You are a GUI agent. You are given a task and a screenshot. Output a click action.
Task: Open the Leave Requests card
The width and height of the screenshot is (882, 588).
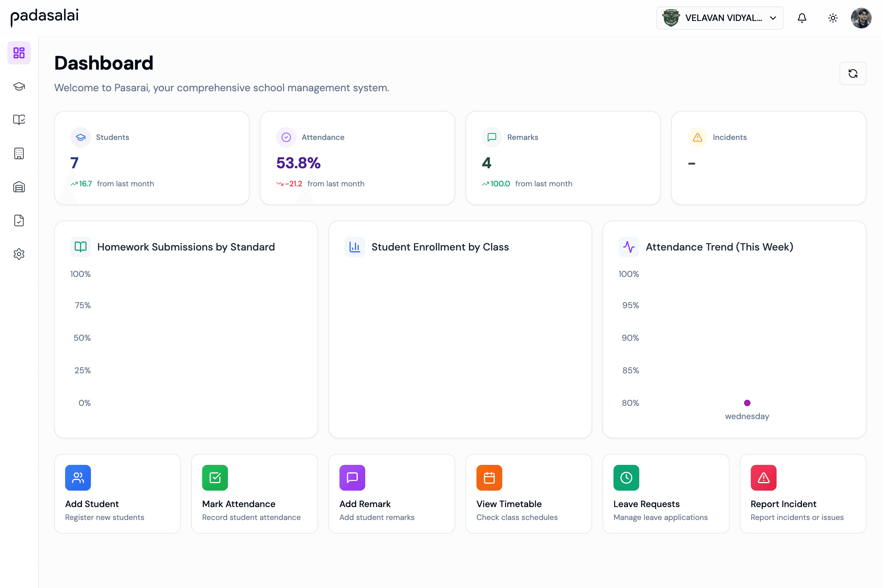pyautogui.click(x=666, y=494)
